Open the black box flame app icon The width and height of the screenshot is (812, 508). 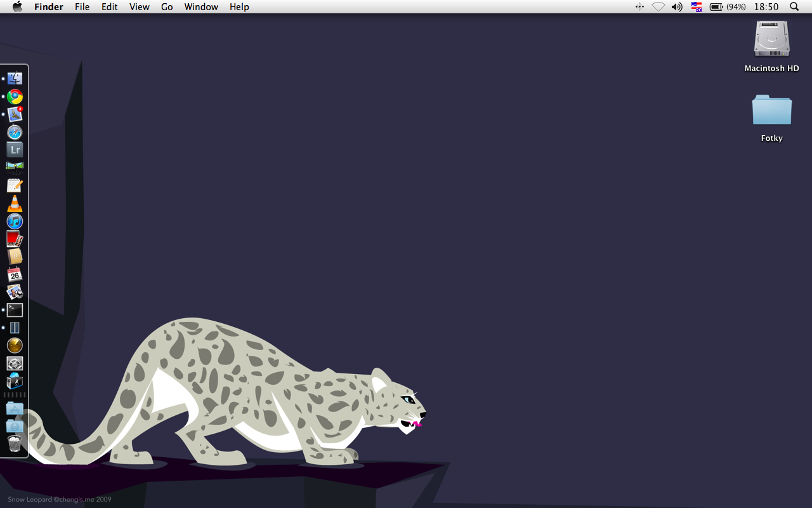pos(15,381)
